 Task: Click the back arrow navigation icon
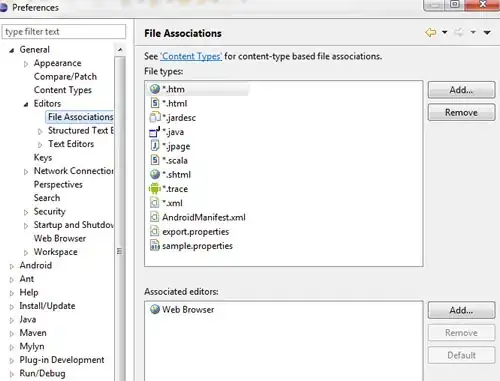[431, 32]
